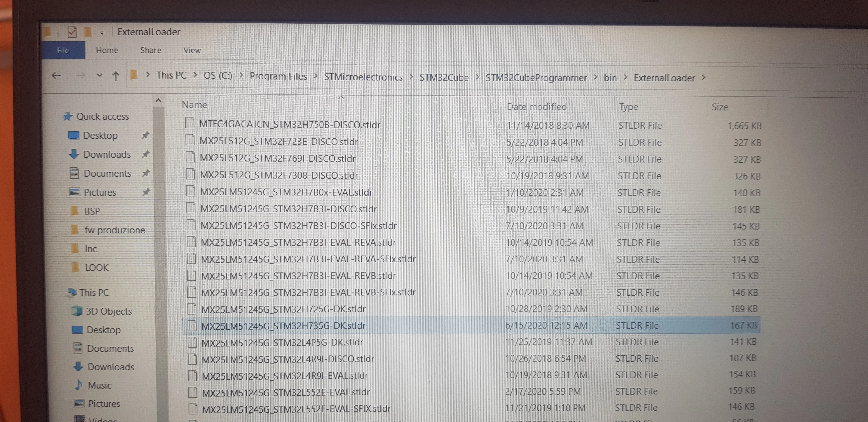Open the LOOK folder in navigation pane

90,268
